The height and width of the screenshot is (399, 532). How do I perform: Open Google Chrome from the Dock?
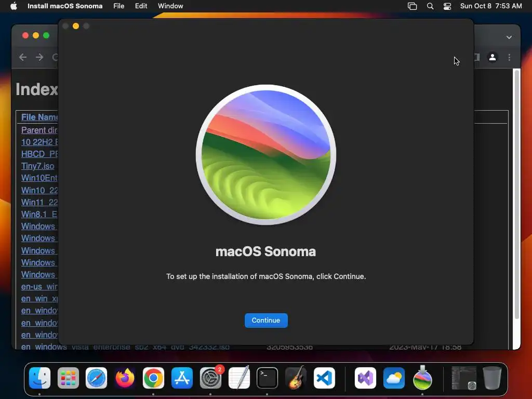coord(153,378)
